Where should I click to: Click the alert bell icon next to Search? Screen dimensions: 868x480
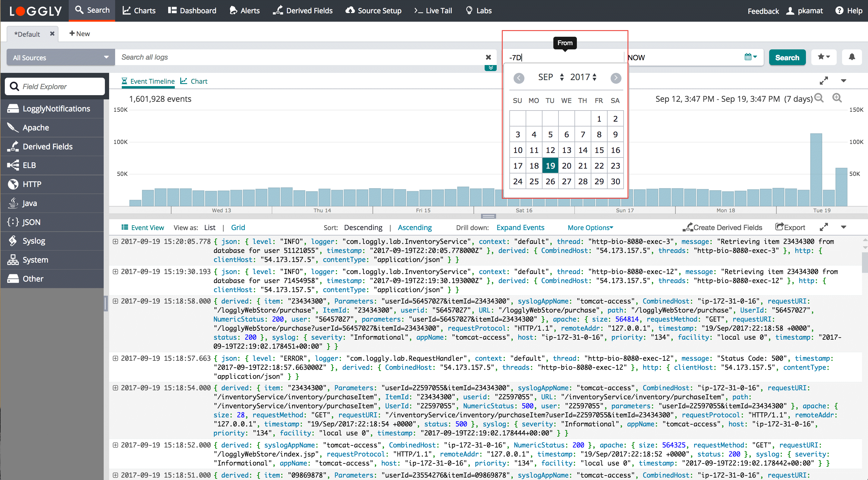point(851,57)
